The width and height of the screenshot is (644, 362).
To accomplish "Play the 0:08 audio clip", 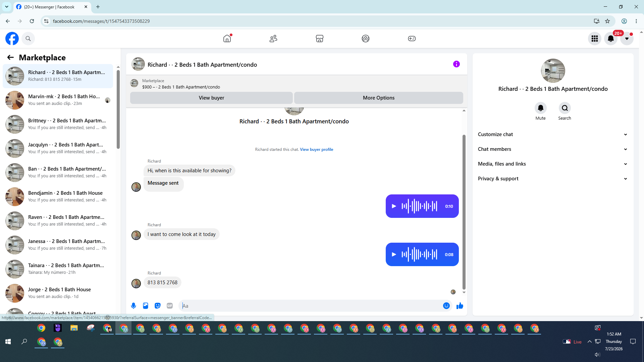I will (394, 254).
